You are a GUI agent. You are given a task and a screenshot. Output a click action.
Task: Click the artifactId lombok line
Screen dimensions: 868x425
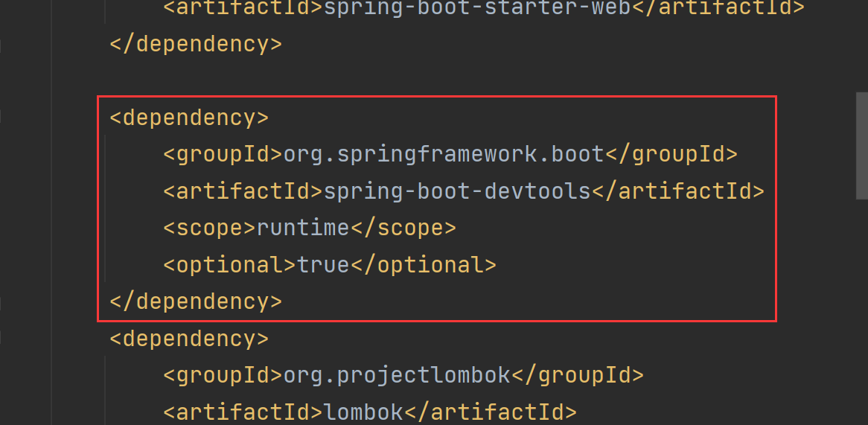click(x=370, y=412)
